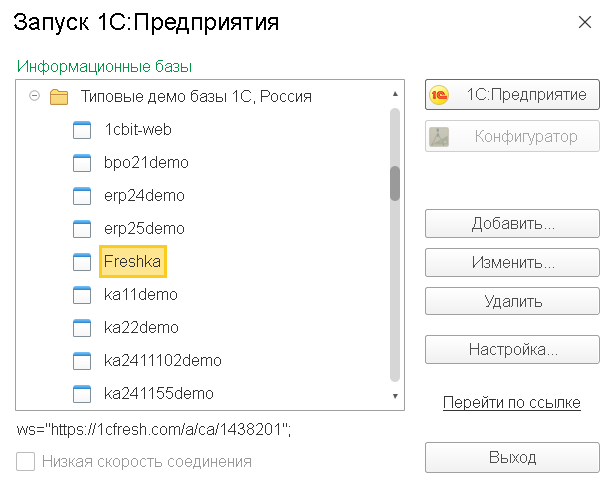
Task: Select the bpo21demo database icon
Action: (x=82, y=163)
